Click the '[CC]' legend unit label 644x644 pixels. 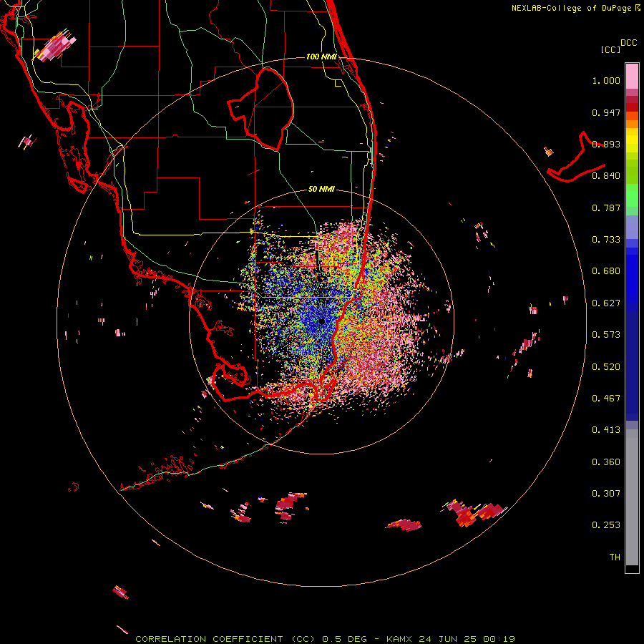pos(611,49)
